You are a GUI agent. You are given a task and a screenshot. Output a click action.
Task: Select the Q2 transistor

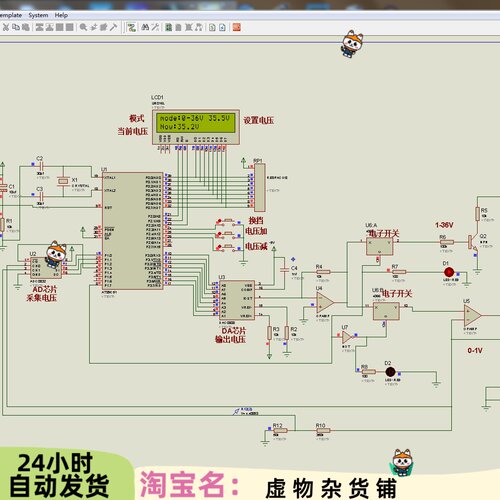(474, 243)
